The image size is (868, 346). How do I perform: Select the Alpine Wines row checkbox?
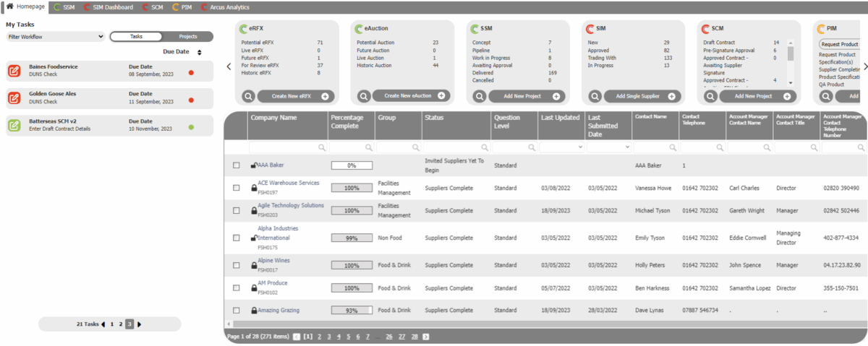237,266
